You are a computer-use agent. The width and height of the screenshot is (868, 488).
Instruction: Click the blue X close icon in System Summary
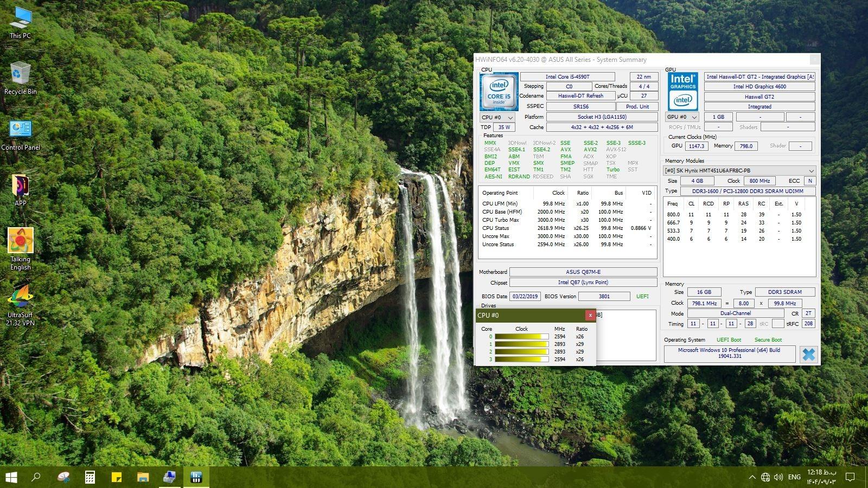pos(808,354)
